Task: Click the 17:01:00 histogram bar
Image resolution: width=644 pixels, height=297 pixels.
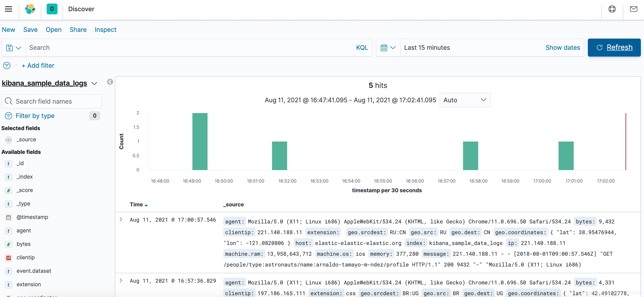Action: coord(566,156)
